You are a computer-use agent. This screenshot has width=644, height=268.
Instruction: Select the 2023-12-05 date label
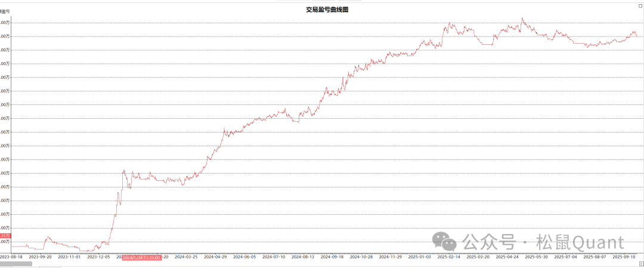coord(99,257)
